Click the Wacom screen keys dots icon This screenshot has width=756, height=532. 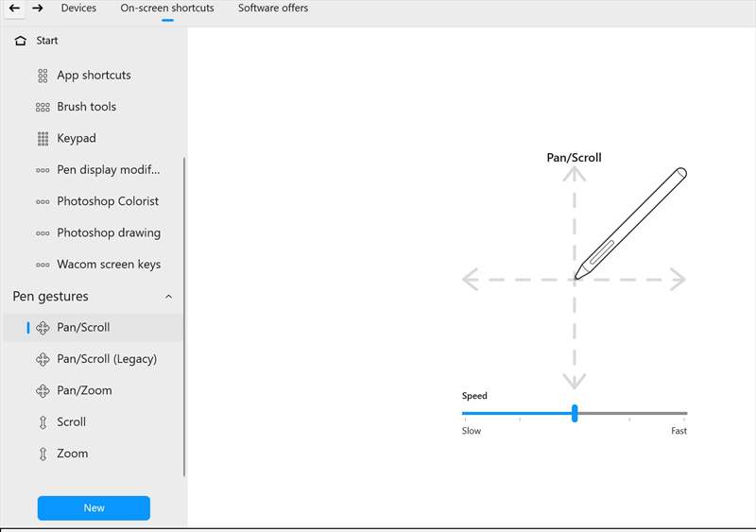pos(43,265)
